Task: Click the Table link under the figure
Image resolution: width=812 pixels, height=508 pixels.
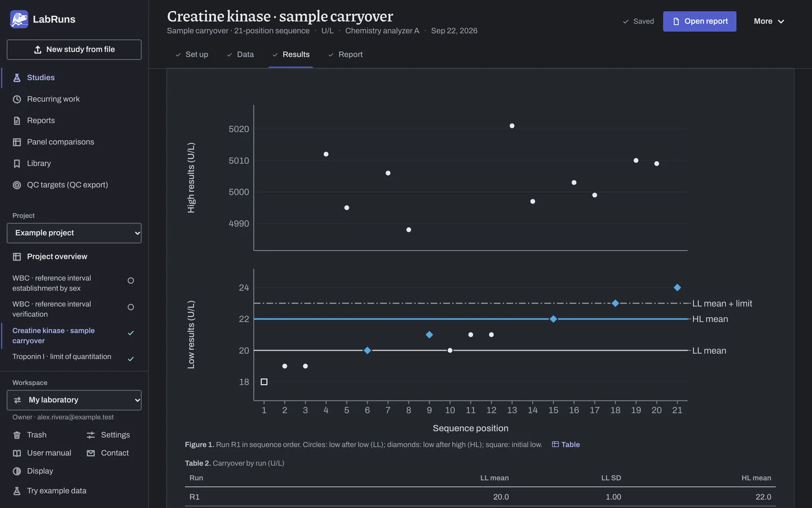Action: point(566,445)
